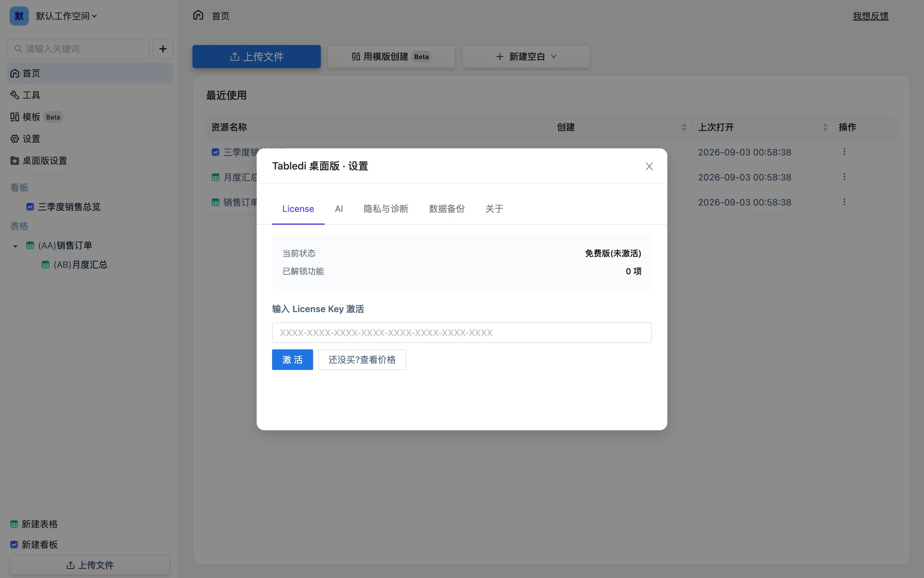This screenshot has width=924, height=578.
Task: Go to 首页 in the sidebar
Action: point(90,73)
